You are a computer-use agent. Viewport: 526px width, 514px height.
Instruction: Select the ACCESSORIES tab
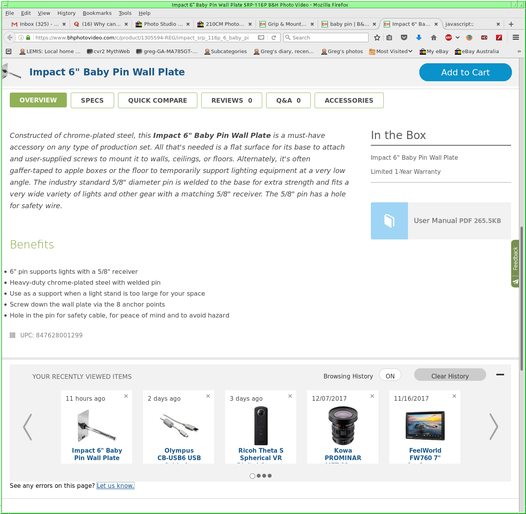(349, 100)
